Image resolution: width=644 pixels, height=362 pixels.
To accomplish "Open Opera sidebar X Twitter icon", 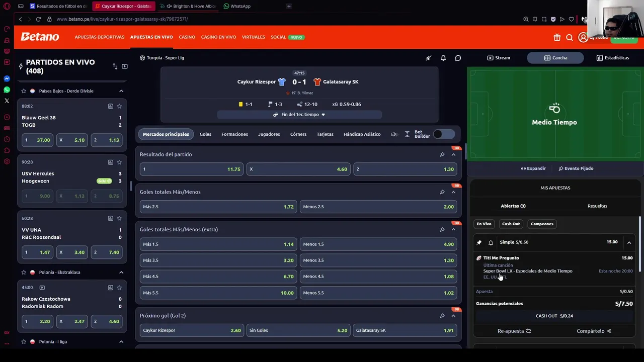I will click(7, 101).
